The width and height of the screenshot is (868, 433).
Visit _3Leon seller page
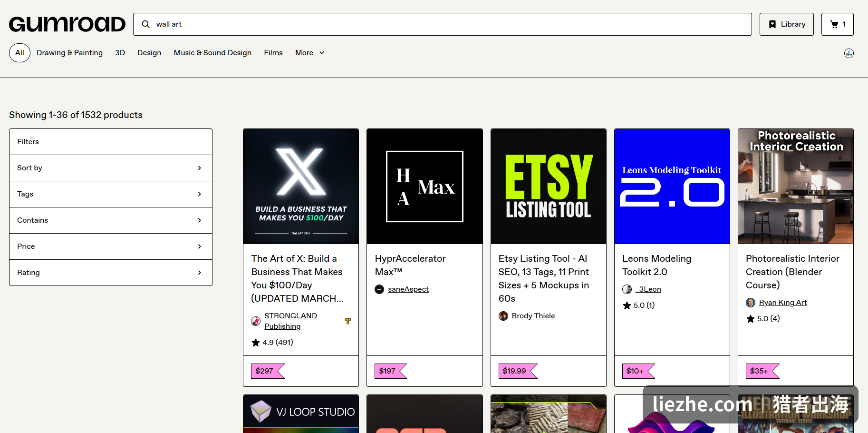click(648, 289)
